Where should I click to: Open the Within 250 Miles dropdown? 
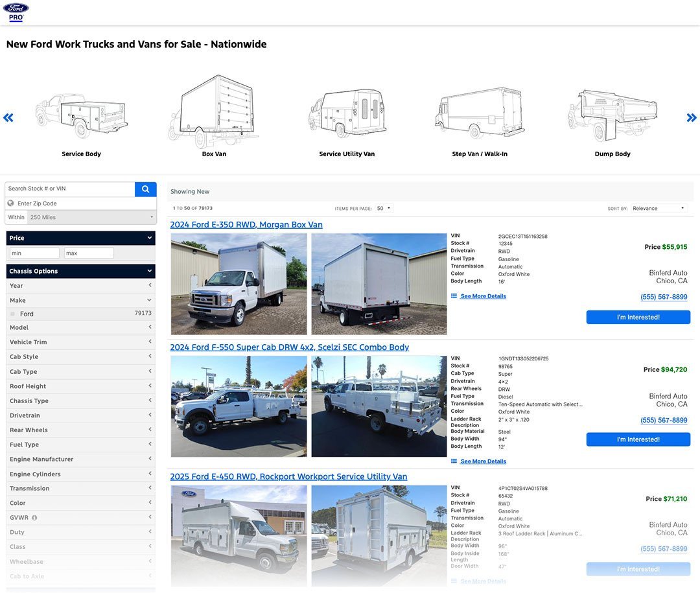coord(91,217)
